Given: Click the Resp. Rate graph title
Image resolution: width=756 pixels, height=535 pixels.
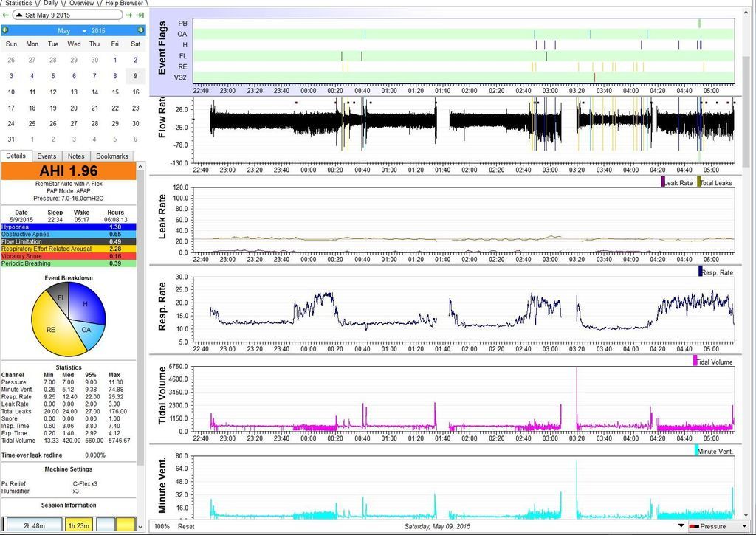Looking at the screenshot, I should (162, 306).
